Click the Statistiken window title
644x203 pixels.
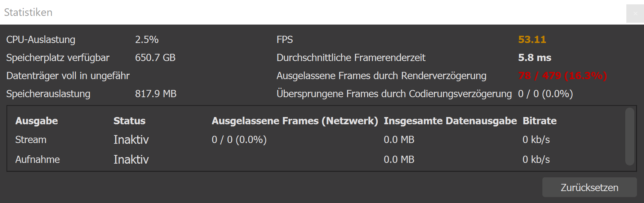coord(28,12)
